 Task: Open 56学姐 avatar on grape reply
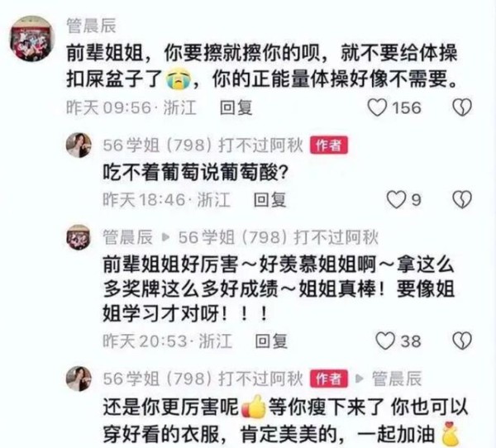[x=79, y=145]
